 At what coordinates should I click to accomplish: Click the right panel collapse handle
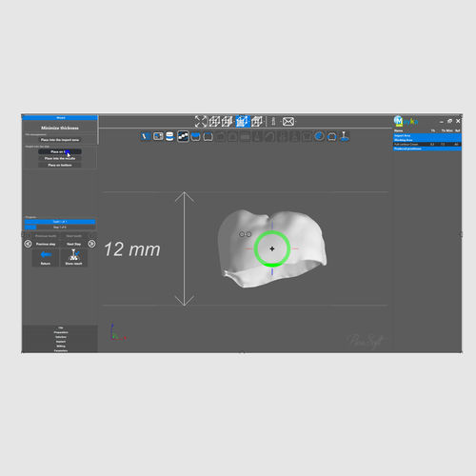[461, 234]
